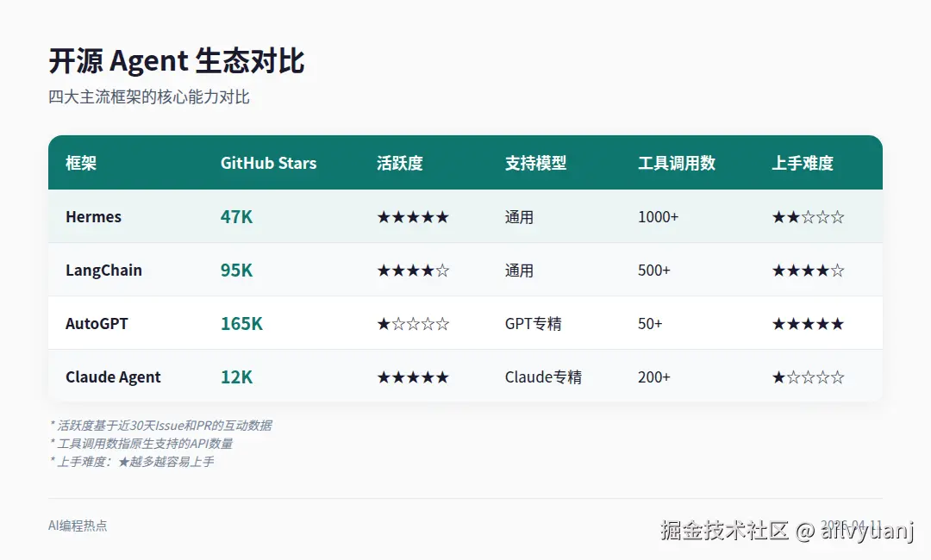Click the 12K stars value
Viewport: 931px width, 560px height.
point(236,376)
